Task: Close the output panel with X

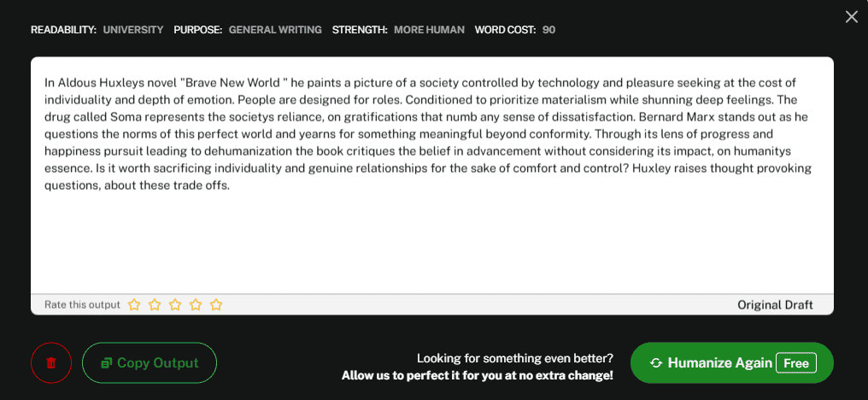Action: [851, 17]
